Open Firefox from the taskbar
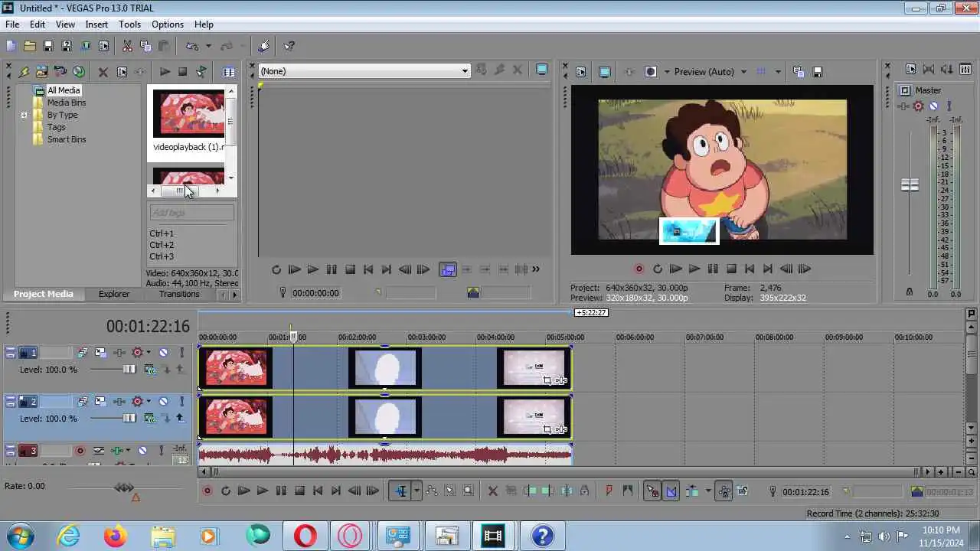This screenshot has width=980, height=551. point(116,536)
